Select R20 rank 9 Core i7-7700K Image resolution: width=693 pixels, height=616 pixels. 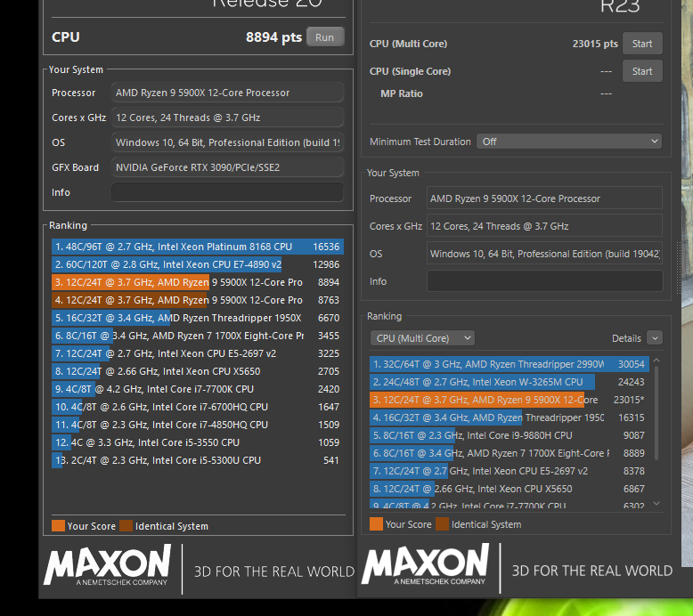point(198,389)
